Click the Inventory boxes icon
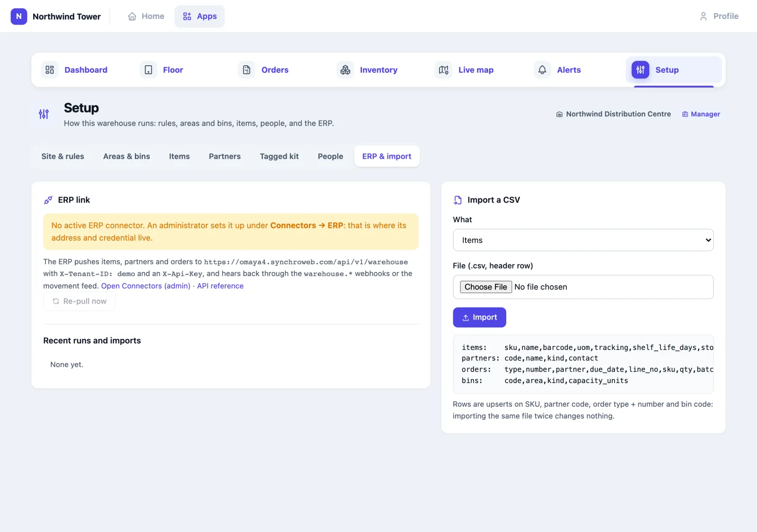757x532 pixels. pos(345,70)
